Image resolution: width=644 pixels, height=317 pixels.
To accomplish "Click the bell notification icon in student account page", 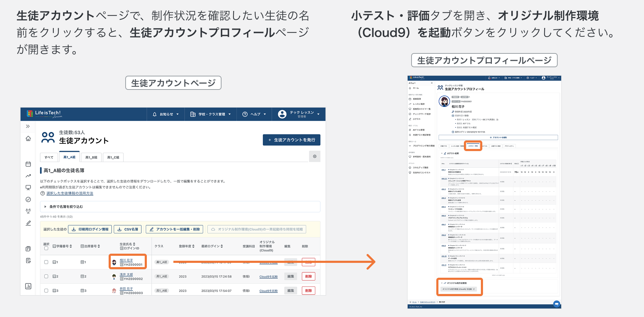I will coord(155,114).
